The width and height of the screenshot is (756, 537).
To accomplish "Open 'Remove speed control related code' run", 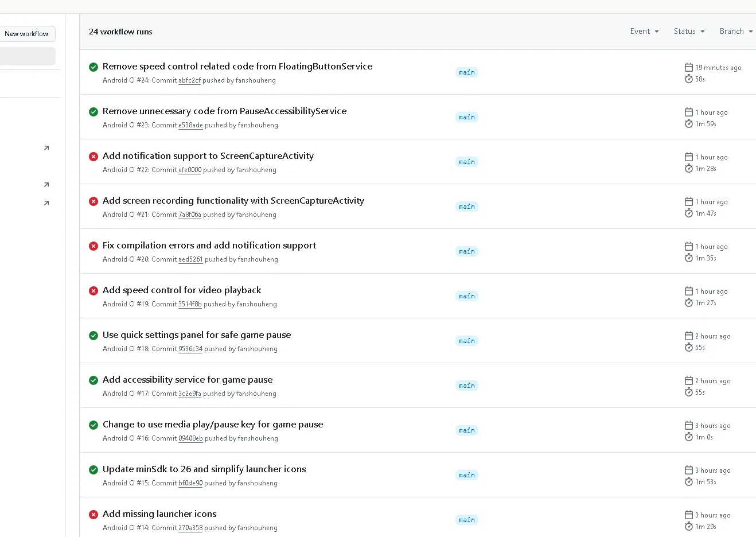I will click(x=237, y=67).
